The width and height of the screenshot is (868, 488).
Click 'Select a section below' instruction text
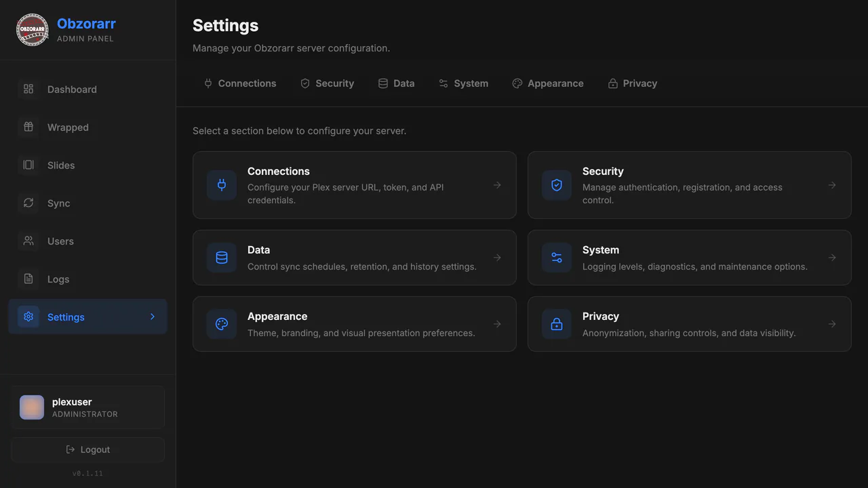coord(299,131)
